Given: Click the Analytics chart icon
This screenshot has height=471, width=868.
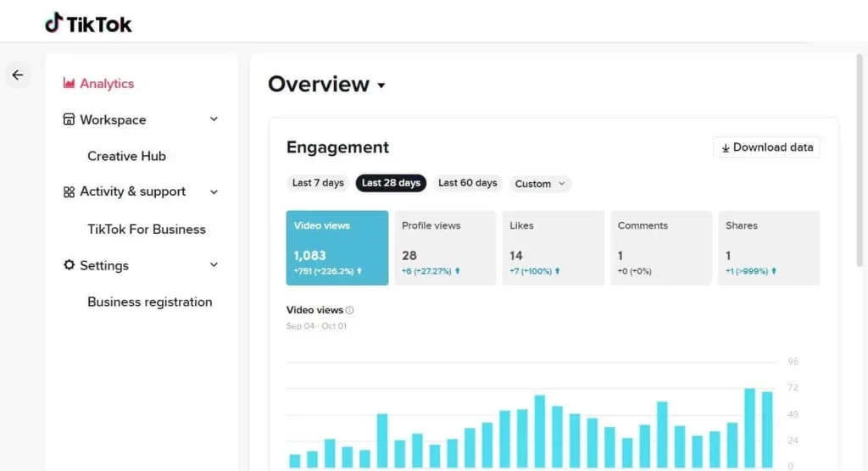Looking at the screenshot, I should tap(69, 83).
